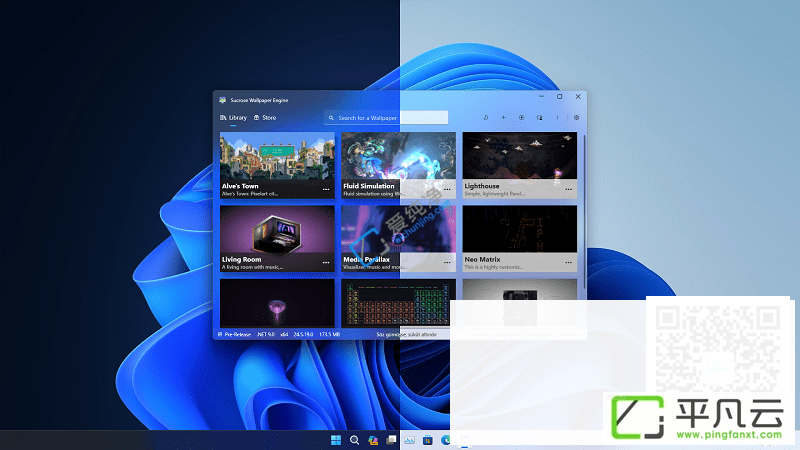Click the Neo Matrix title text
The height and width of the screenshot is (450, 800).
click(x=482, y=260)
